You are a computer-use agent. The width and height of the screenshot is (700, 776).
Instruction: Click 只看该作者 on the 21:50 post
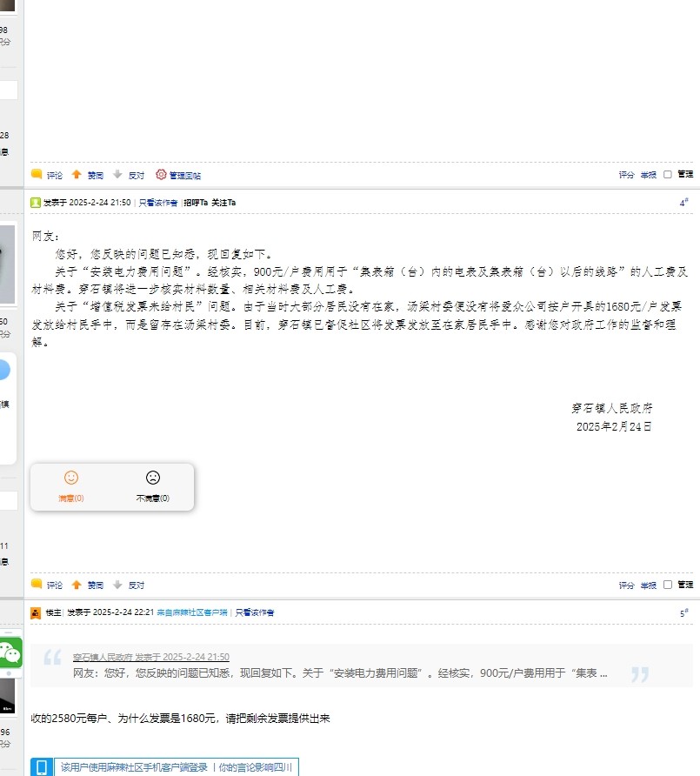click(157, 202)
